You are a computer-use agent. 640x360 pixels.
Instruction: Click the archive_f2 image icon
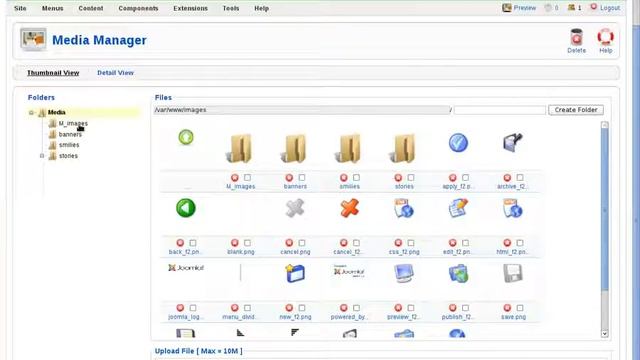click(513, 143)
